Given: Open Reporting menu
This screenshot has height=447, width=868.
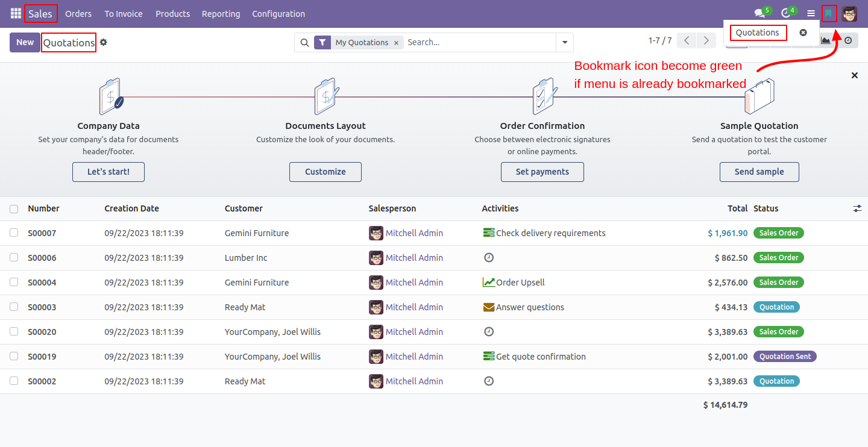Looking at the screenshot, I should 221,14.
